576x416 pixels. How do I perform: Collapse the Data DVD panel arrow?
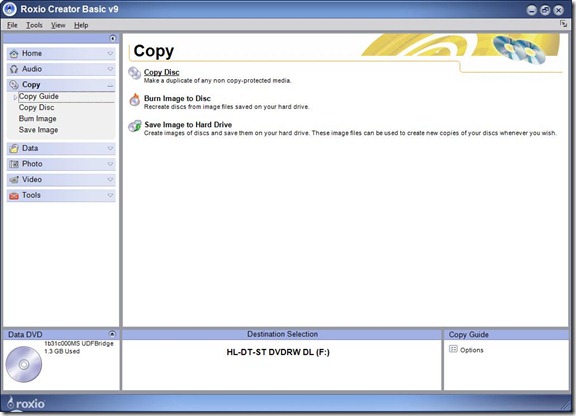tap(112, 334)
